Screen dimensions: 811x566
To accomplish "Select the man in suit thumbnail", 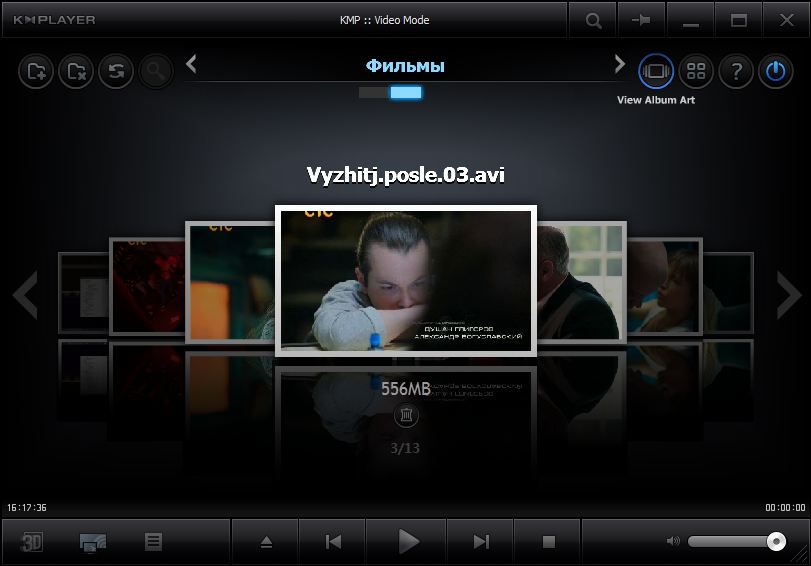I will pyautogui.click(x=582, y=282).
